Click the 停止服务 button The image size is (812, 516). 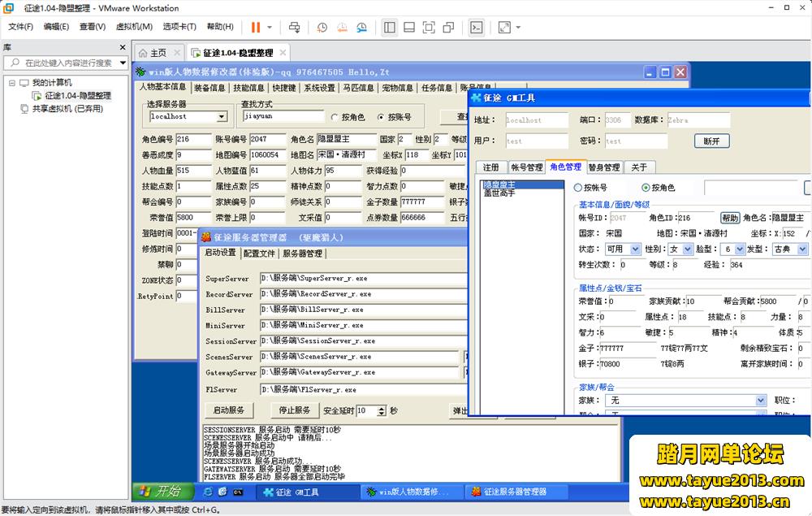point(294,410)
